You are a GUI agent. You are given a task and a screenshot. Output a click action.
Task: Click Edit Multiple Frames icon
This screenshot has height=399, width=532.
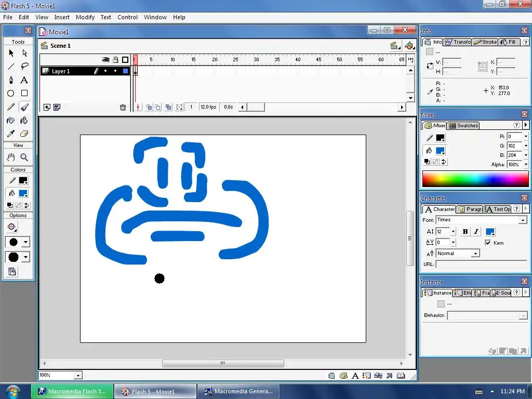pos(168,107)
